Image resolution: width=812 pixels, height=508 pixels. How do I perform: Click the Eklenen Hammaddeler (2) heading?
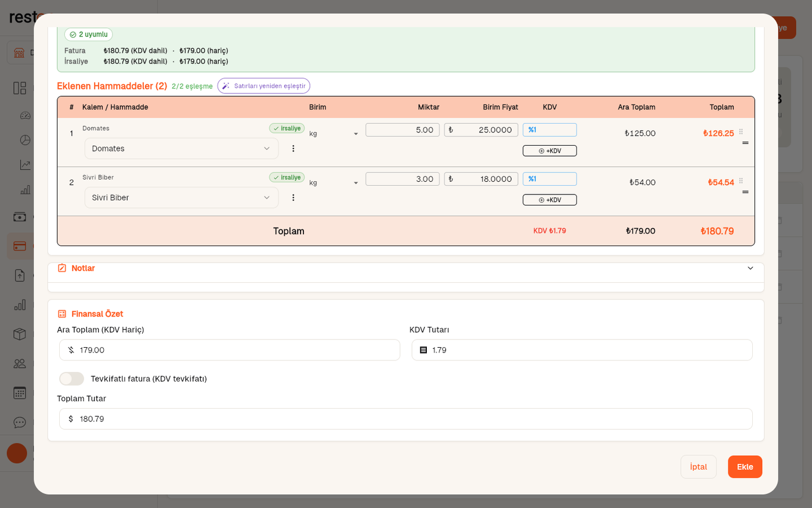coord(112,86)
